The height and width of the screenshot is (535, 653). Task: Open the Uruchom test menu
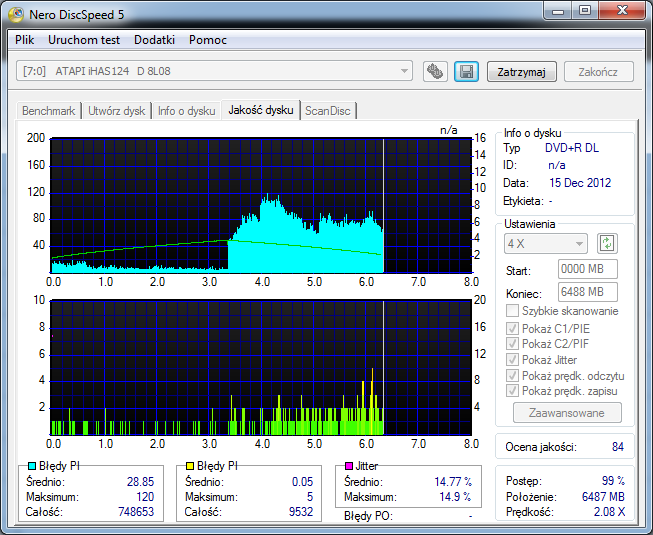pyautogui.click(x=84, y=40)
